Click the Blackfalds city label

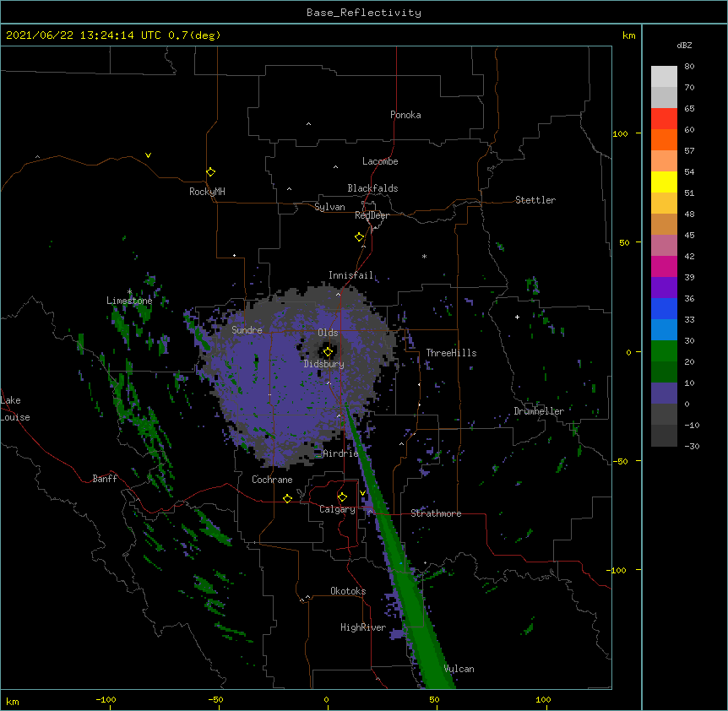pyautogui.click(x=372, y=188)
